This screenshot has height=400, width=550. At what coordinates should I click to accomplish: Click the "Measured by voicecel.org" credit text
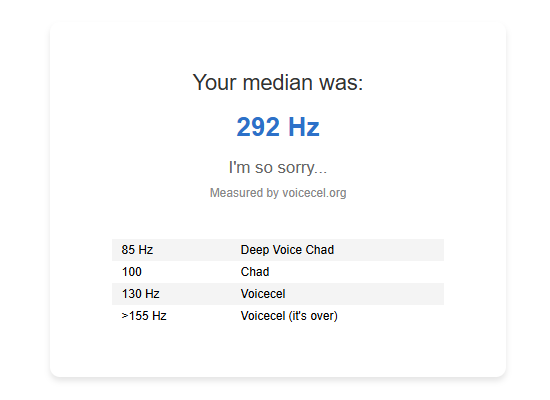(x=278, y=193)
